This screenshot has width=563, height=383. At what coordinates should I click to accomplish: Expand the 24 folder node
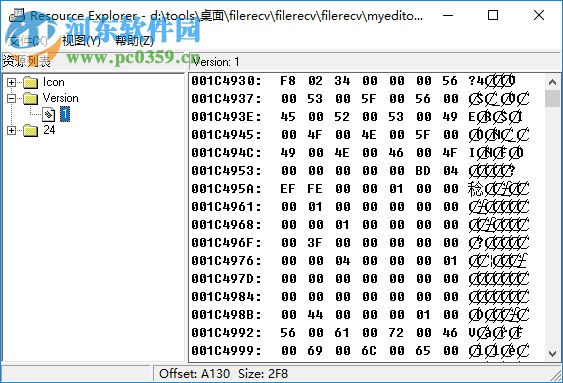pyautogui.click(x=11, y=130)
